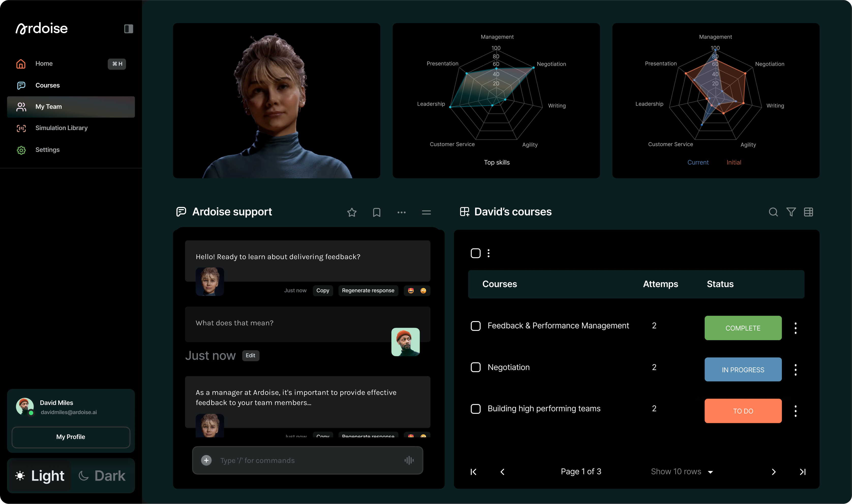Jump to last page of courses table
852x504 pixels.
click(x=802, y=472)
